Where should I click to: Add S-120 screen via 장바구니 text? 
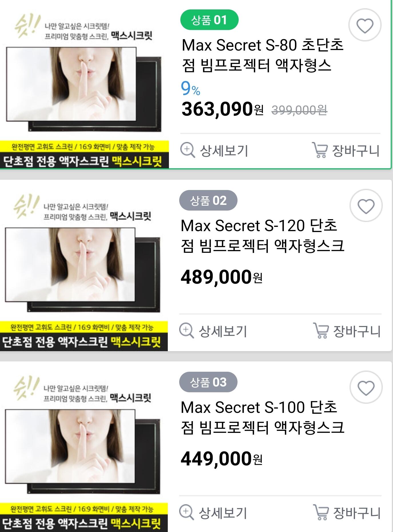[x=357, y=331]
